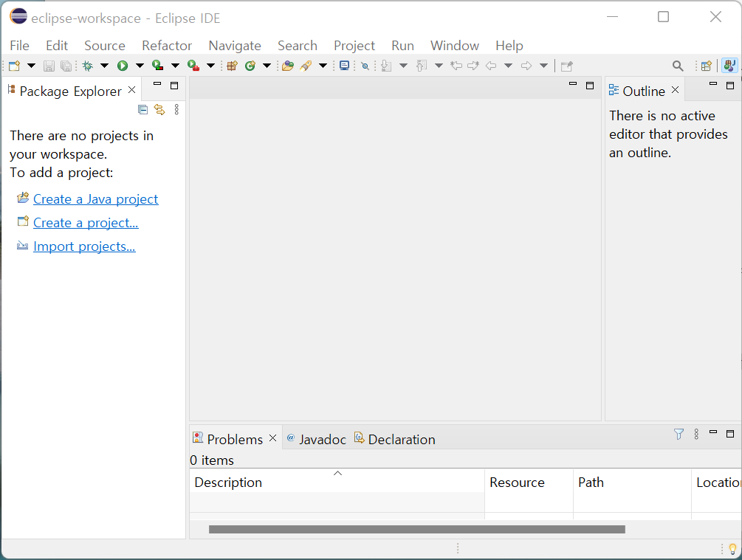Collapse All in Package Explorer
Screen dimensions: 742x560
click(x=142, y=110)
